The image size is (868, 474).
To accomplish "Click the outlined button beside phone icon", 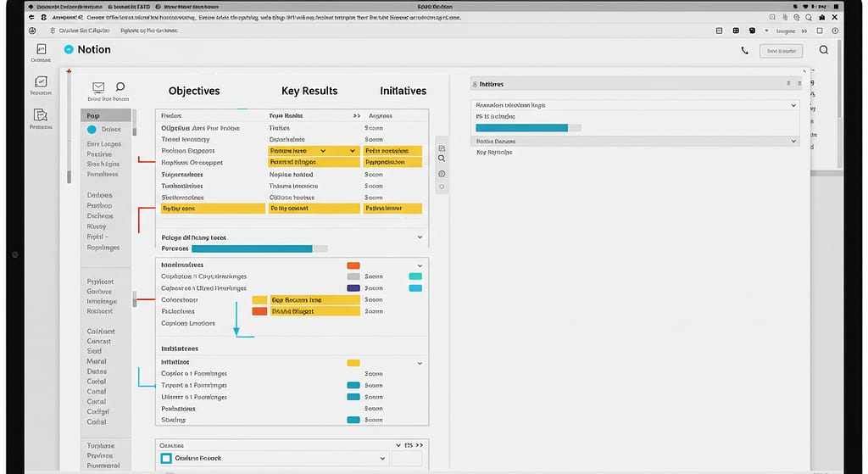I will [780, 51].
